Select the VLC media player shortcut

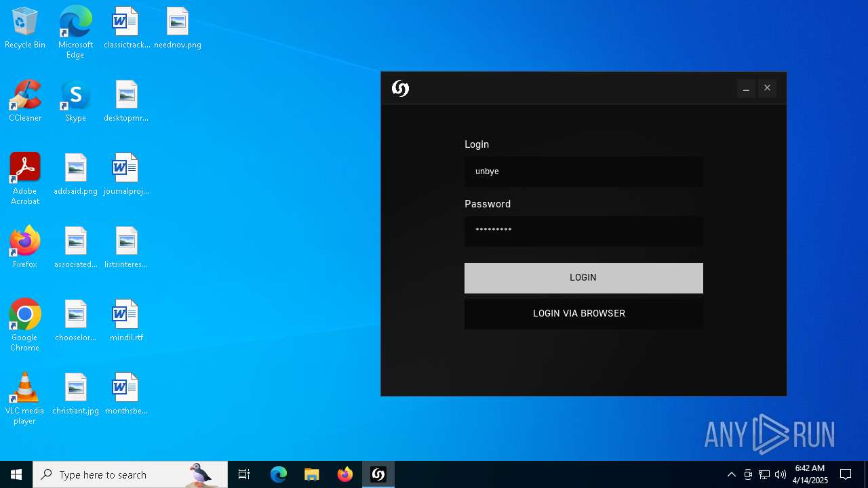(25, 399)
